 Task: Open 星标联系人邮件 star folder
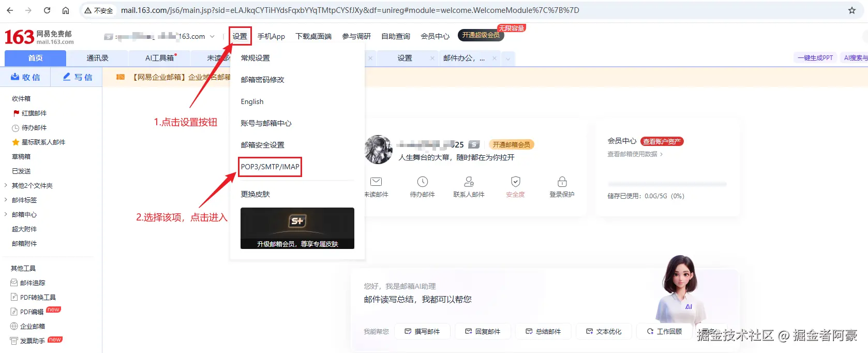[39, 142]
